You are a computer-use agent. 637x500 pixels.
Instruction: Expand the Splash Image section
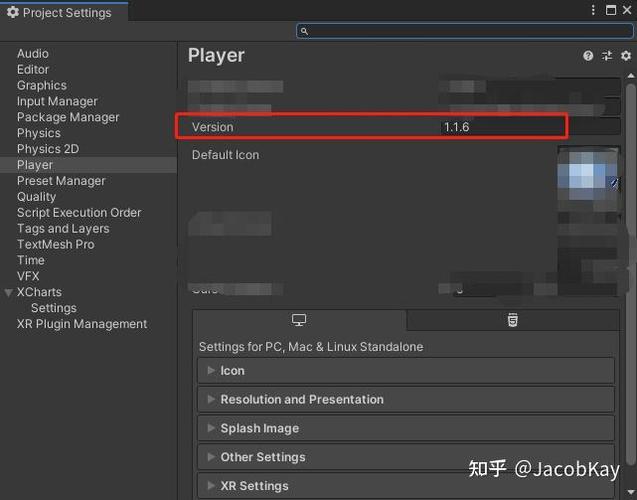point(406,428)
